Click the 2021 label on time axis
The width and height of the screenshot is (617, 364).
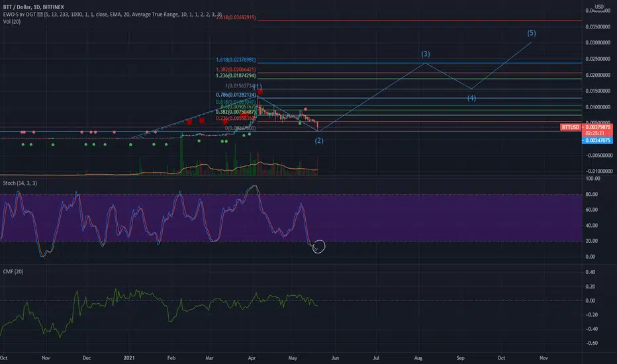(129, 358)
